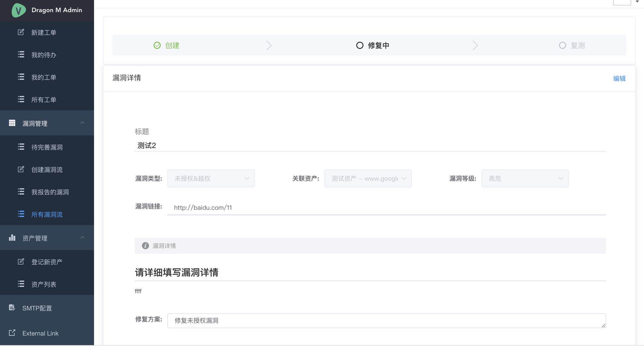
Task: Open the 关联资产 dropdown
Action: pos(368,178)
